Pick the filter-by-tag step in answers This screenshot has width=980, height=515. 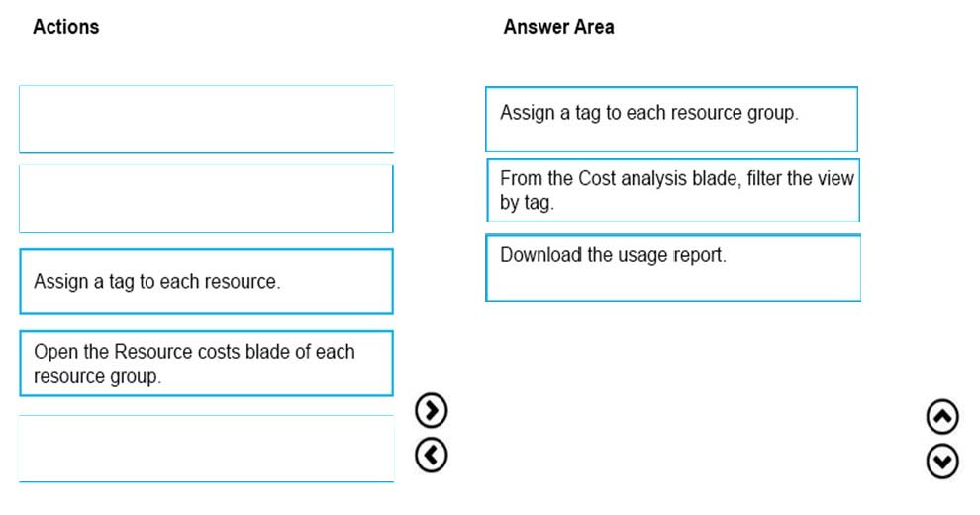pyautogui.click(x=673, y=190)
